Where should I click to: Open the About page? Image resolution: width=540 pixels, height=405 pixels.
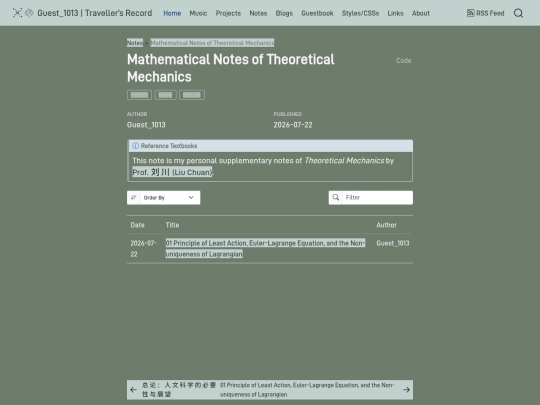[421, 13]
